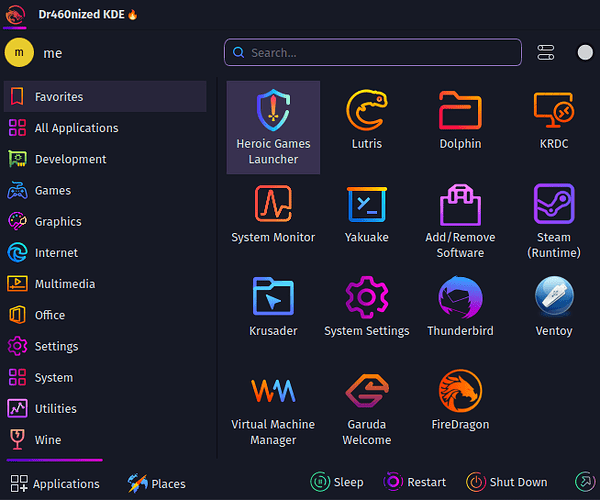600x500 pixels.
Task: Show All Applications category
Action: click(105, 128)
